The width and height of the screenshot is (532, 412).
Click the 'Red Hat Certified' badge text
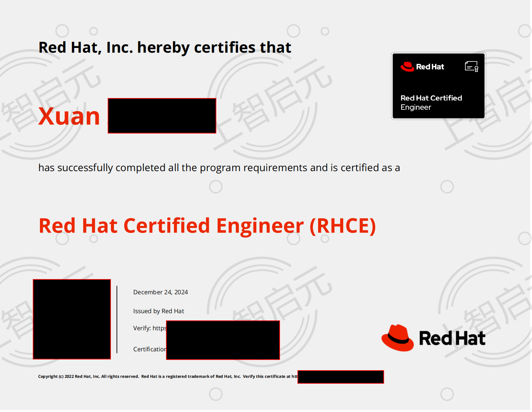click(x=431, y=98)
